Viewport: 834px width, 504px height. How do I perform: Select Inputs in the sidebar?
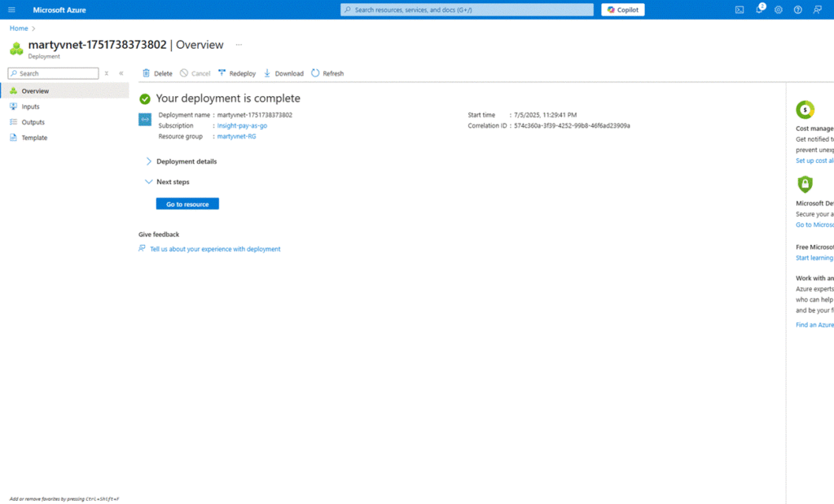[x=30, y=107]
